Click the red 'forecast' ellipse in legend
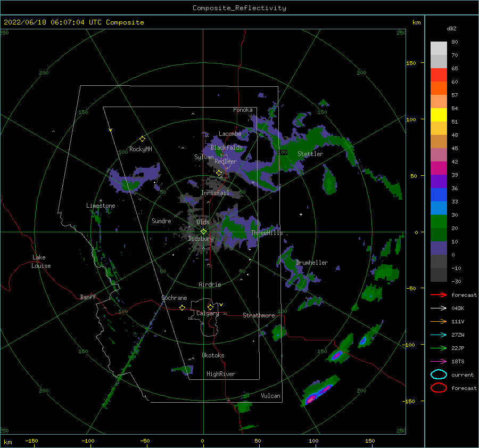 pos(439,388)
